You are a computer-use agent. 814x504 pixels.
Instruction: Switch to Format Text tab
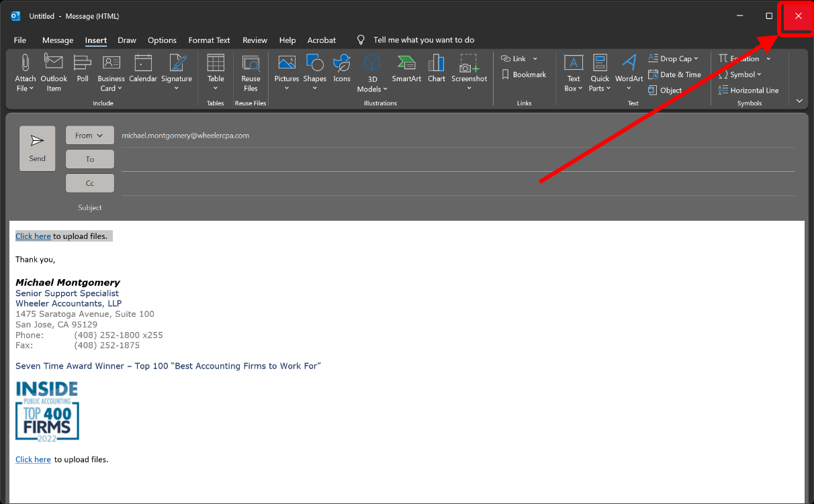[x=210, y=40]
